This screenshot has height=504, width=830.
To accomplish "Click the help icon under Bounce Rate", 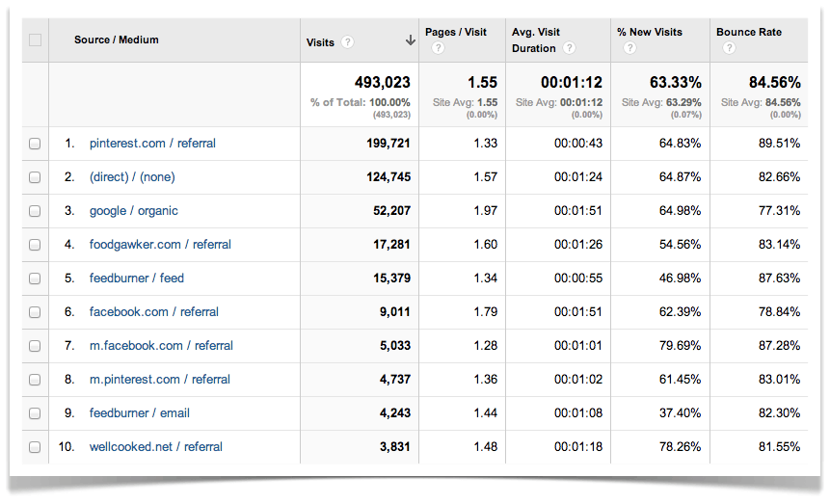I will click(728, 48).
